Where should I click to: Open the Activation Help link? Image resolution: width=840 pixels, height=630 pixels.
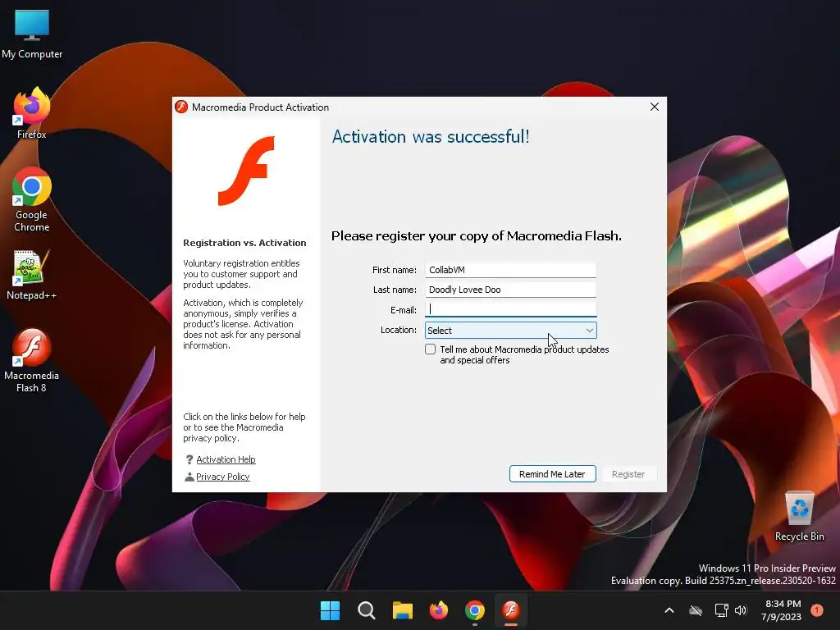pyautogui.click(x=226, y=459)
